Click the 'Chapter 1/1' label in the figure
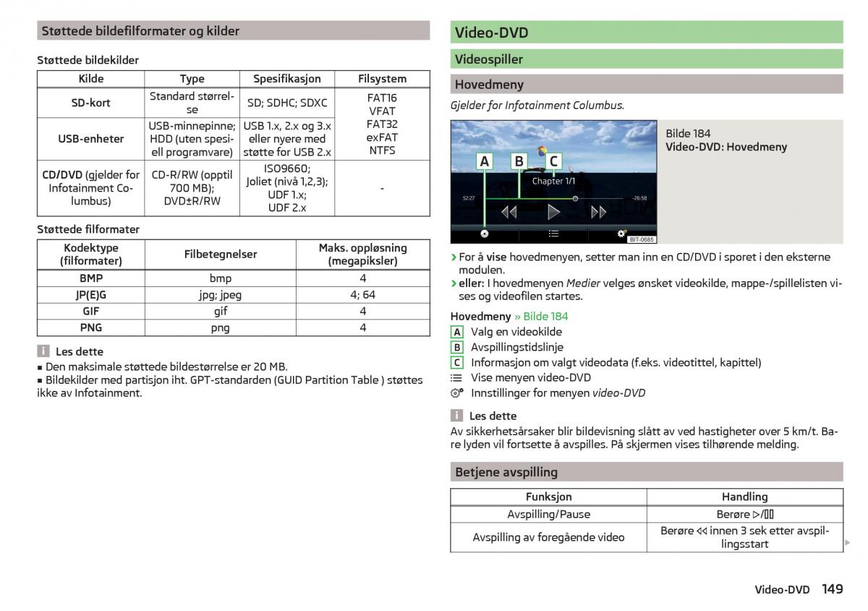 (x=553, y=181)
